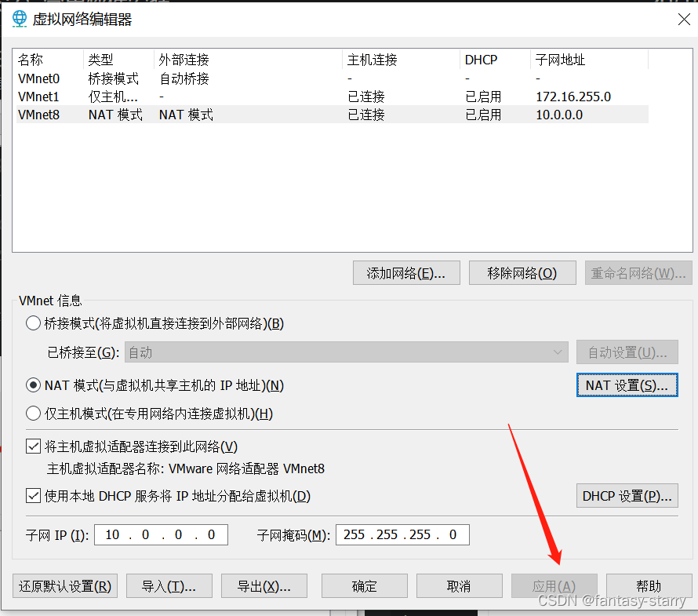Close the 虚拟网络编辑器 dialog
Viewport: 698px width, 616px height.
pos(684,19)
